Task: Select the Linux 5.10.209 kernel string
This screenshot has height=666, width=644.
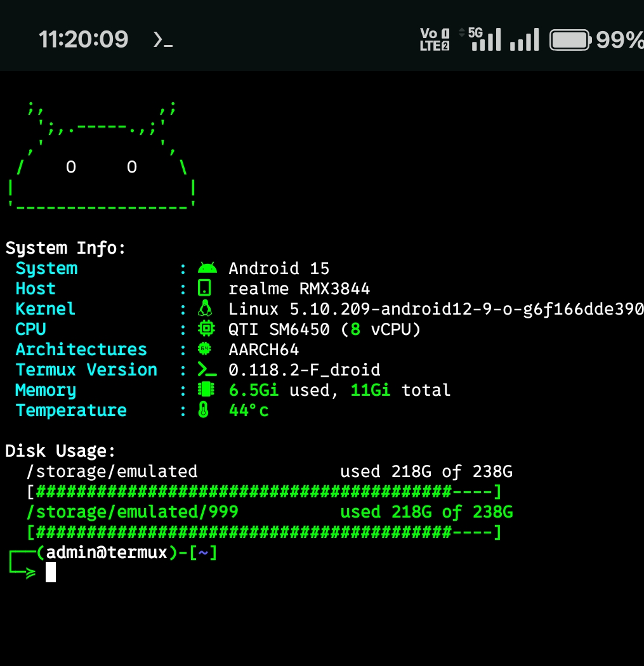Action: tap(437, 310)
